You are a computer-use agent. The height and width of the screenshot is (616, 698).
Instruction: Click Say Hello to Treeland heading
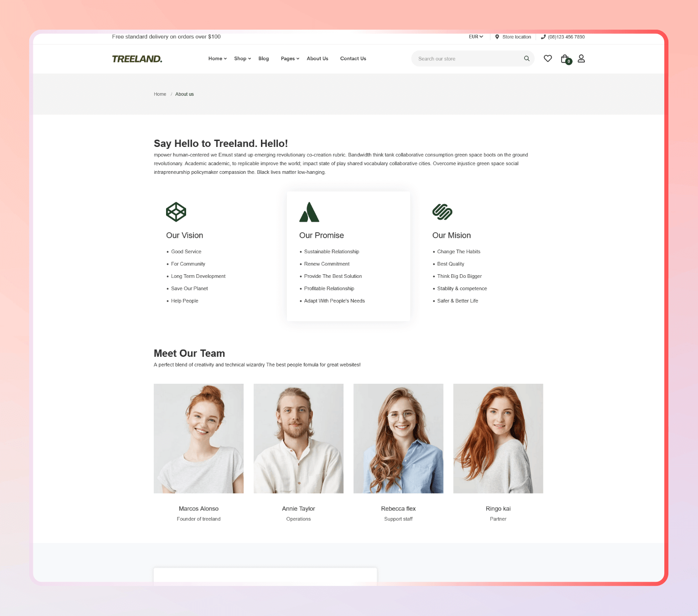221,144
